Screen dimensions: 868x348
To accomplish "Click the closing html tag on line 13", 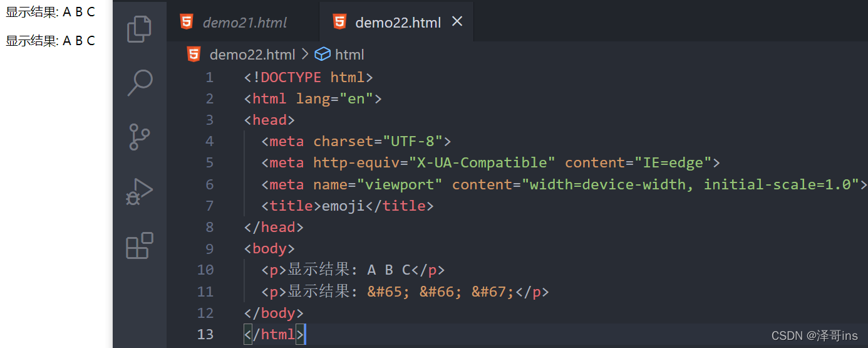I will (x=274, y=334).
